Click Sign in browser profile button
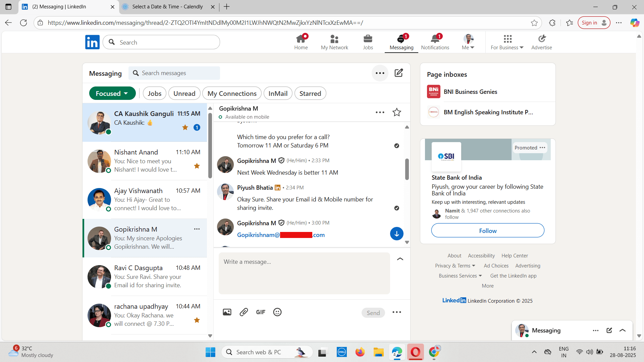 pos(594,23)
